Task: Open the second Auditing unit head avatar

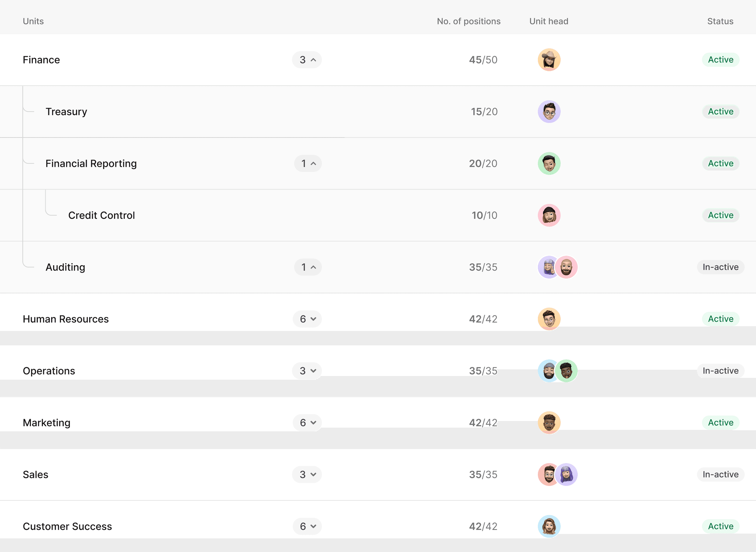Action: coord(567,267)
